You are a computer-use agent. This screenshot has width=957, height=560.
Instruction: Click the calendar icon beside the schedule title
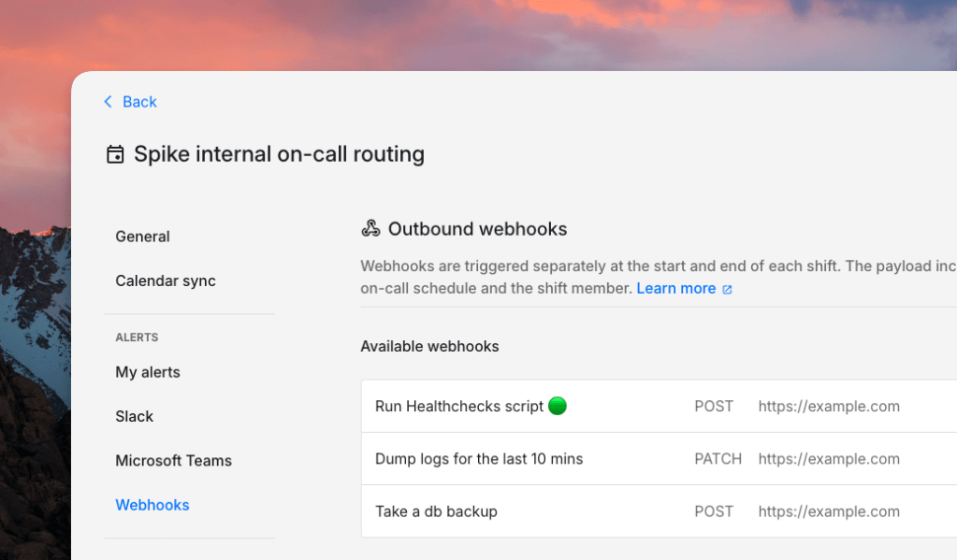114,153
